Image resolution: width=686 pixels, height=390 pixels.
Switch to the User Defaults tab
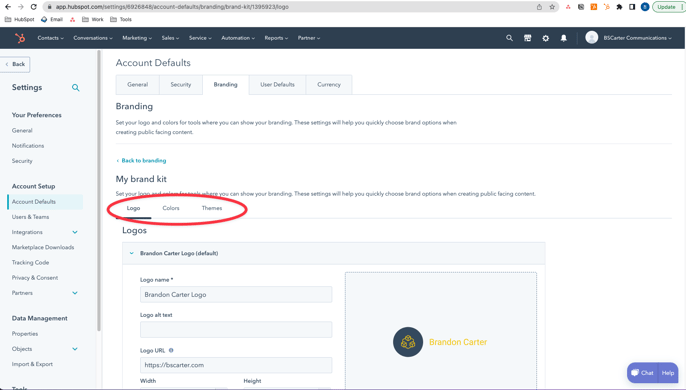click(x=277, y=84)
